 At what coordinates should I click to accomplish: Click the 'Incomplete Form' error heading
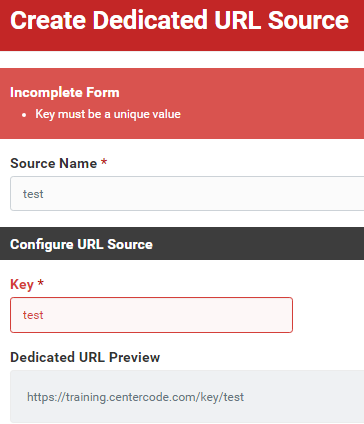coord(65,92)
